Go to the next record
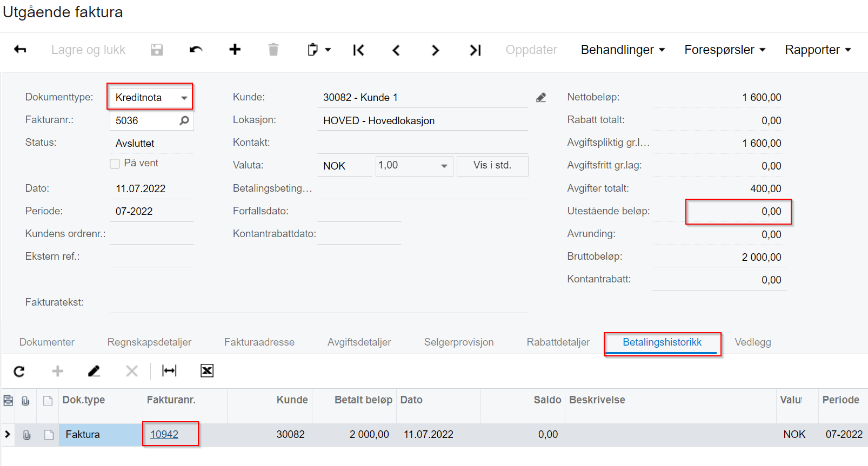Image resolution: width=868 pixels, height=466 pixels. (x=435, y=50)
